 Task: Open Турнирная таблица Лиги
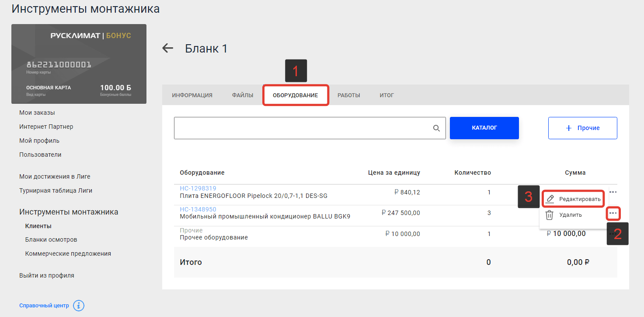56,190
